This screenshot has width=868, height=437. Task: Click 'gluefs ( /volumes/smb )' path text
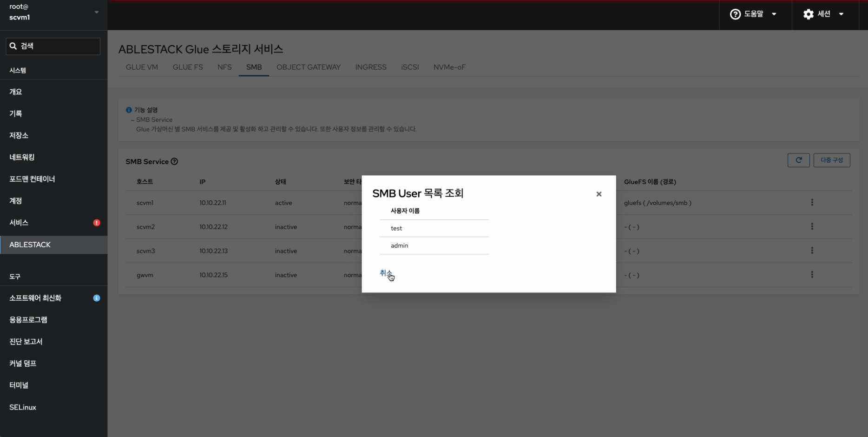658,203
